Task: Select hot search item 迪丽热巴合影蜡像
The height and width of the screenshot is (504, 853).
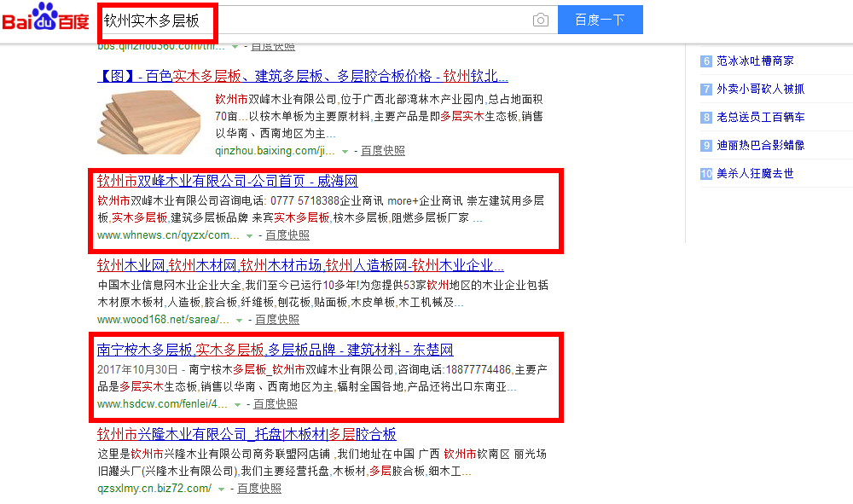Action: point(761,145)
